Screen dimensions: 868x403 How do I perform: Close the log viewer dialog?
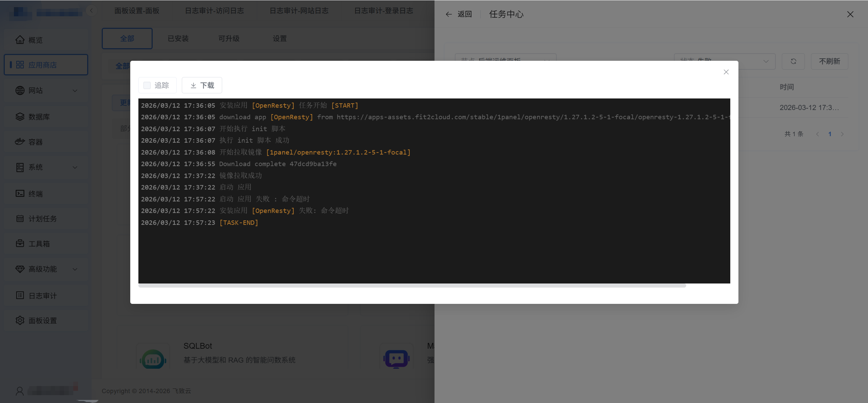coord(726,72)
